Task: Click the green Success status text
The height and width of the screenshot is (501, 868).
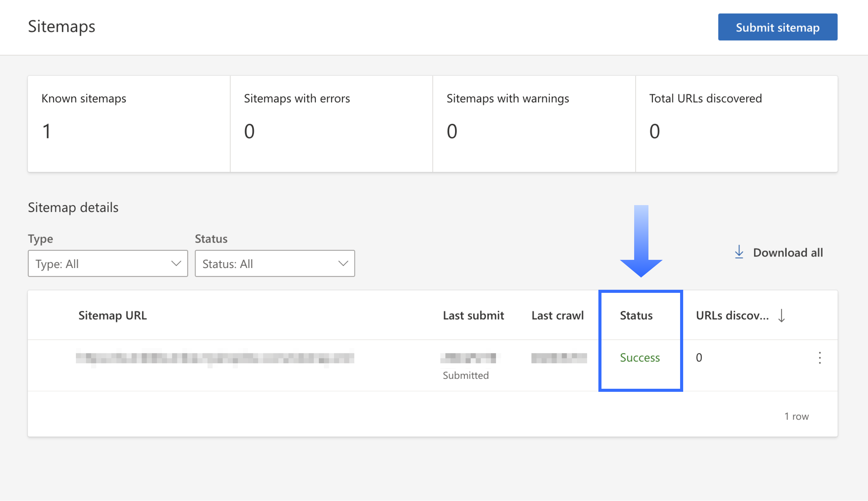Action: tap(639, 358)
